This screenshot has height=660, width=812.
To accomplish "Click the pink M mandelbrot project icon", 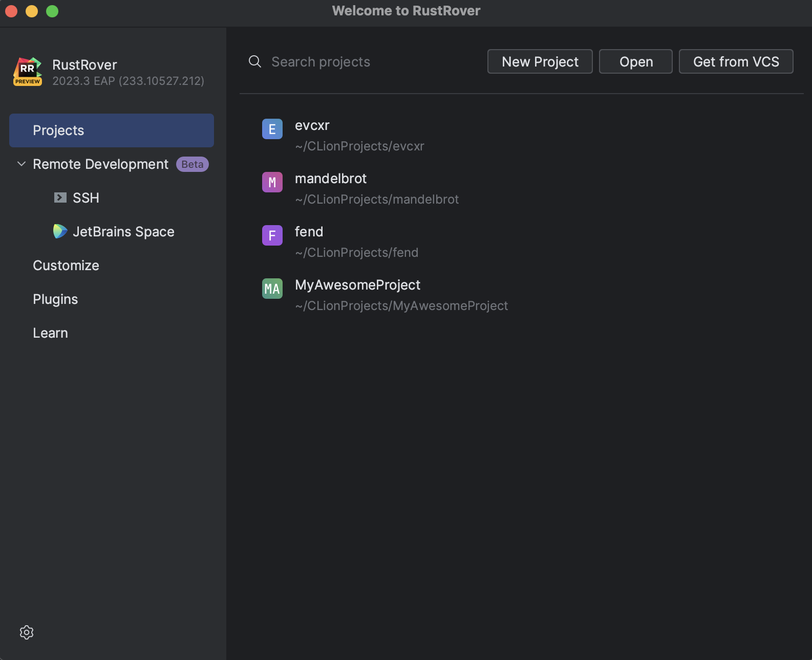I will 272,183.
